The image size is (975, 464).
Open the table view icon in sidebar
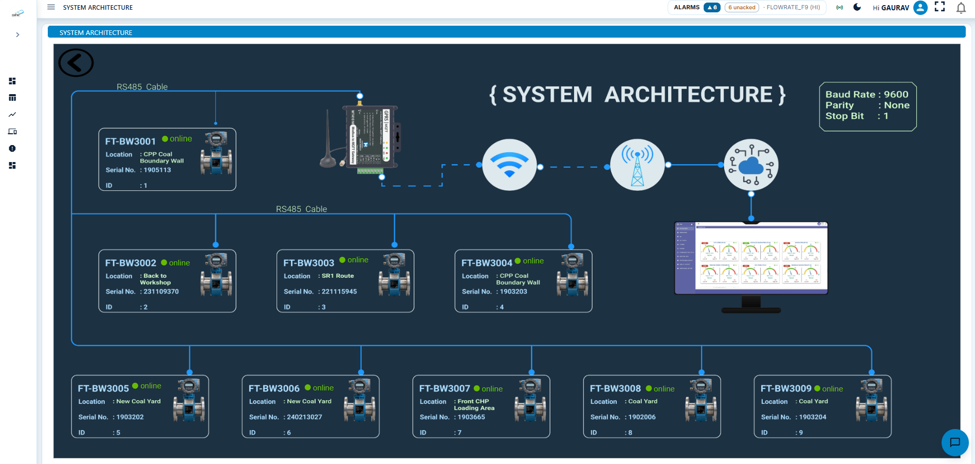[12, 98]
